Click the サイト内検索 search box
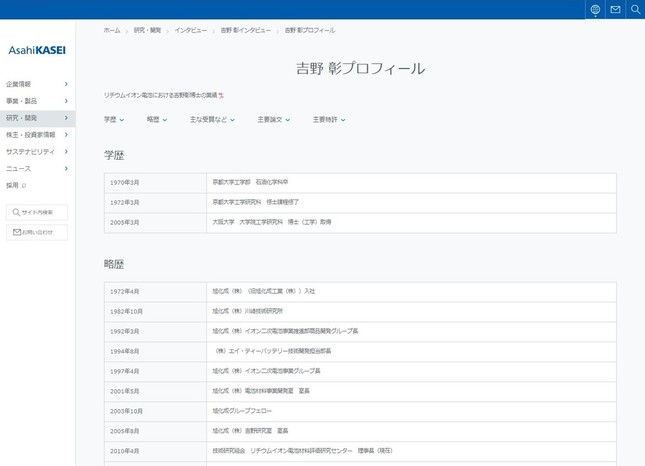Image resolution: width=645 pixels, height=466 pixels. point(37,212)
